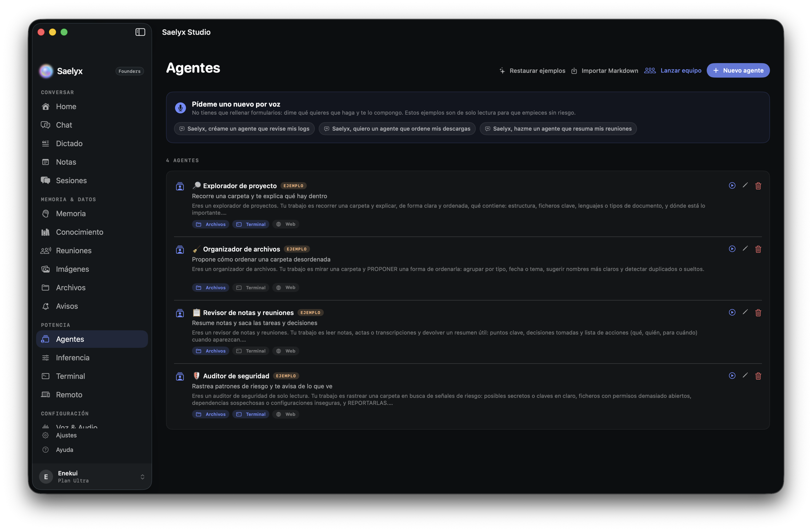Open the Home section

[x=92, y=107]
